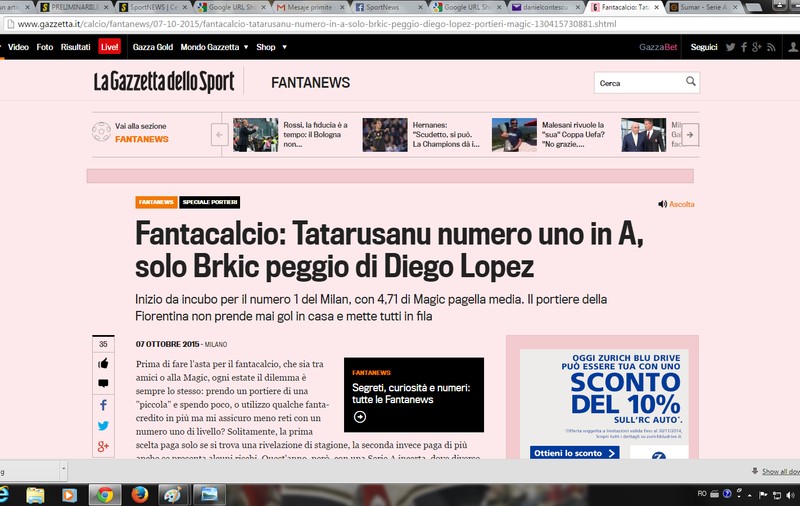Click Malesani rivuole la sua Coppa Uefa text
800x506 pixels.
pyautogui.click(x=573, y=135)
